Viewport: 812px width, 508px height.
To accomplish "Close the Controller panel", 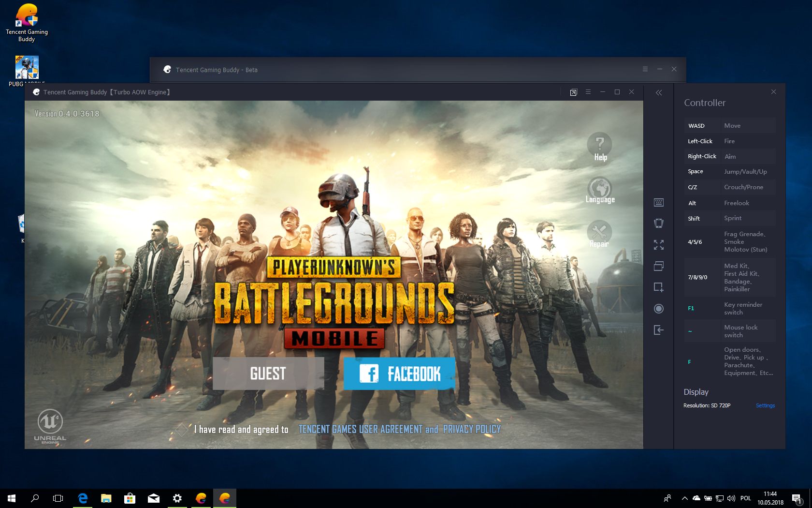I will [x=773, y=92].
